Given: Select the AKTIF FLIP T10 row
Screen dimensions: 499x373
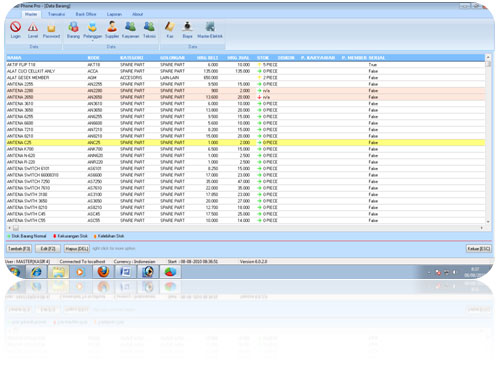Looking at the screenshot, I should tap(246, 65).
